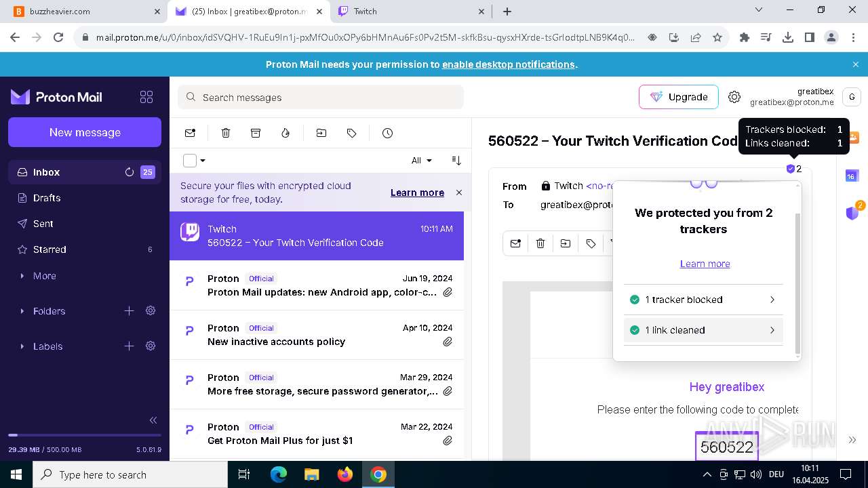Viewport: 868px width, 488px height.
Task: Reload the page in Chrome
Action: pos(58,37)
